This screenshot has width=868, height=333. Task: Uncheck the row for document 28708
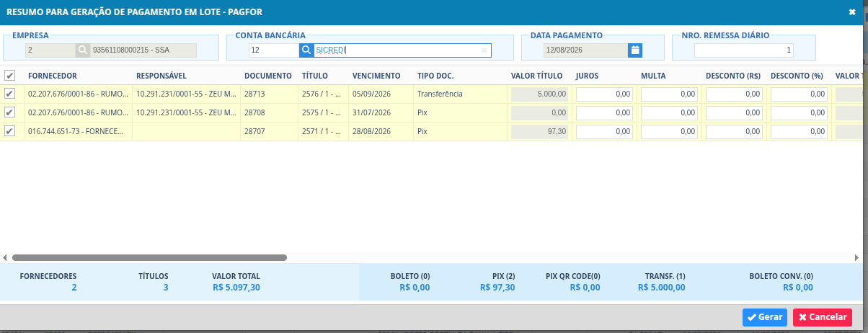pyautogui.click(x=9, y=112)
